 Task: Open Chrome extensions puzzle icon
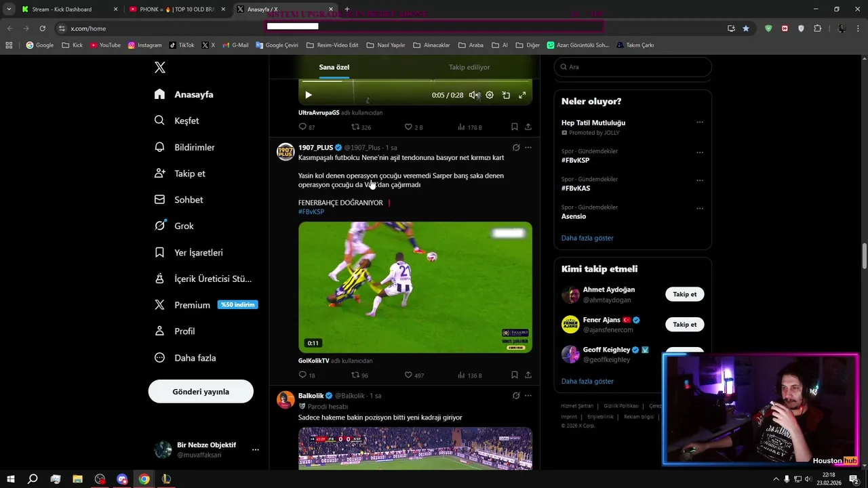tap(817, 28)
